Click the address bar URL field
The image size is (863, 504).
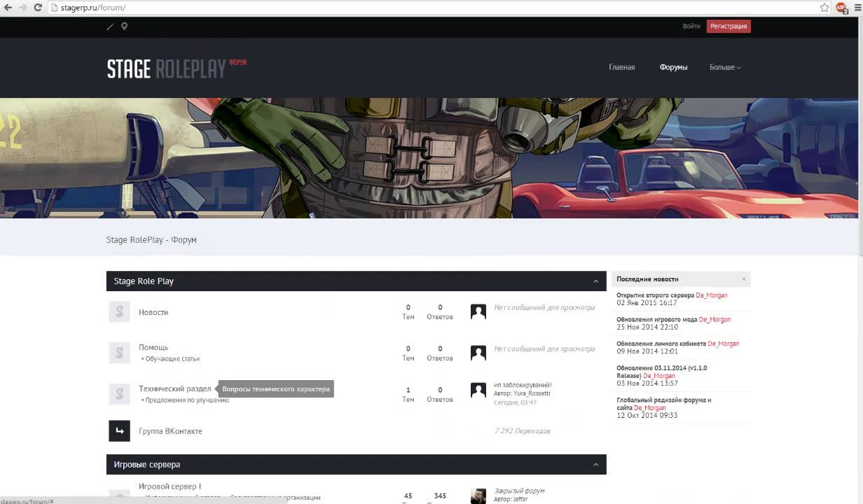click(434, 7)
